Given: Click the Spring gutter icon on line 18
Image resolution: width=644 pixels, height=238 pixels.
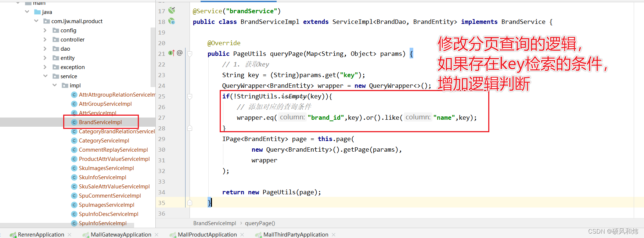Looking at the screenshot, I should click(x=172, y=21).
